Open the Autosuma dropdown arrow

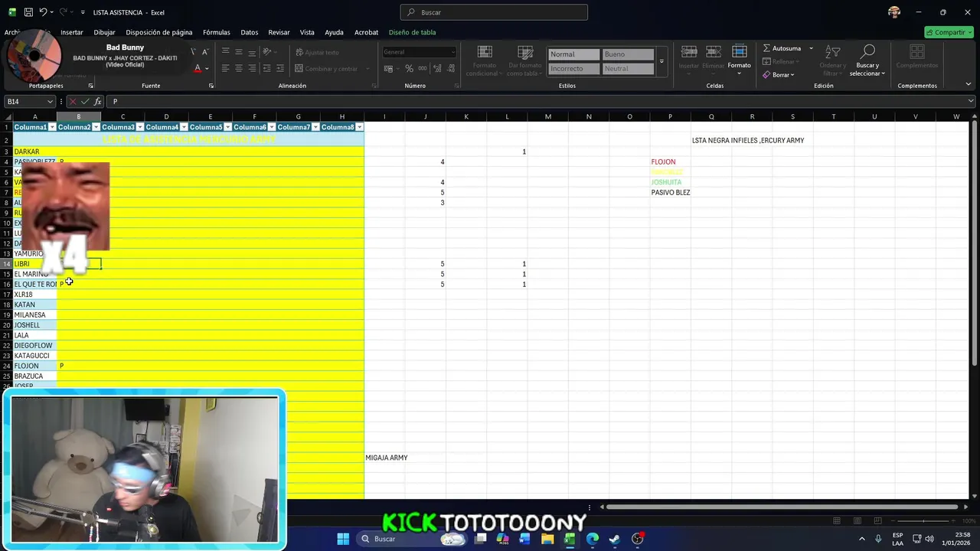(x=811, y=48)
